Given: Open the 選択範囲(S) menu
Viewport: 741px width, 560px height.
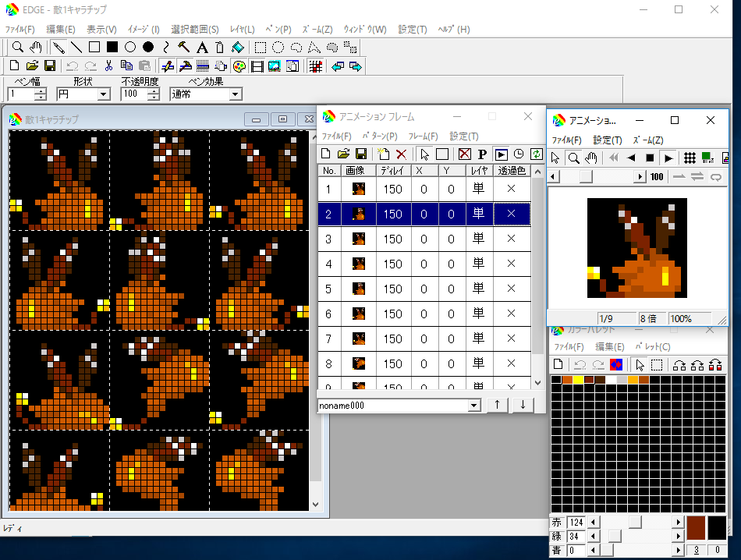Looking at the screenshot, I should pos(195,30).
